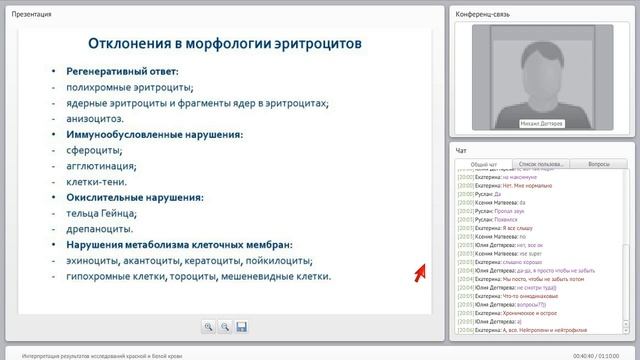This screenshot has height=360, width=640.
Task: Open the Вопросы tab
Action: click(x=599, y=164)
